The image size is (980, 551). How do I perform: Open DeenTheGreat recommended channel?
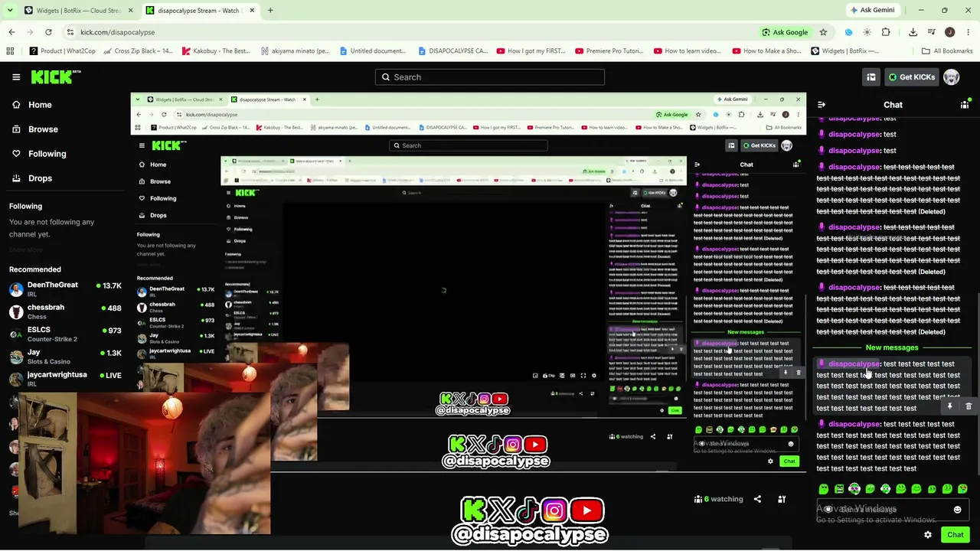click(66, 289)
